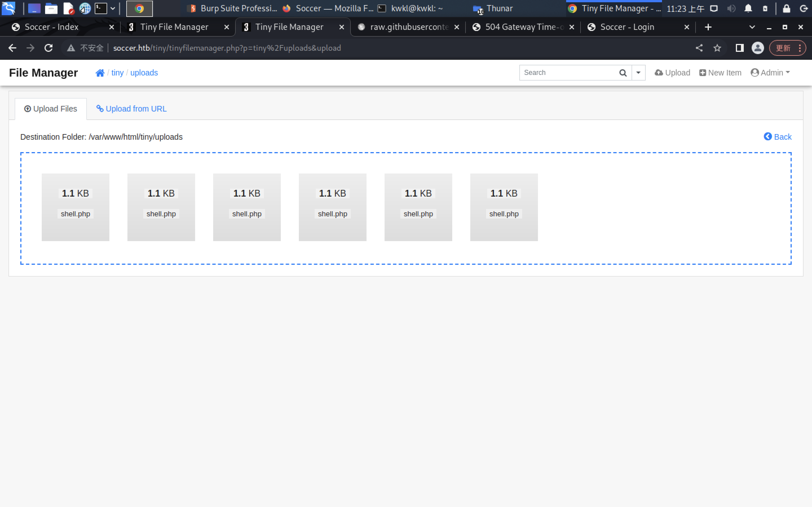Open the uploads breadcrumb link

[144, 73]
